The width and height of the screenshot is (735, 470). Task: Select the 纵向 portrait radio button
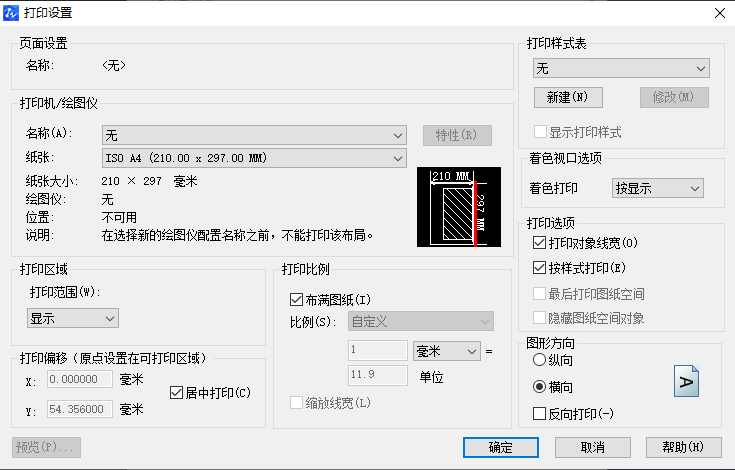[541, 360]
